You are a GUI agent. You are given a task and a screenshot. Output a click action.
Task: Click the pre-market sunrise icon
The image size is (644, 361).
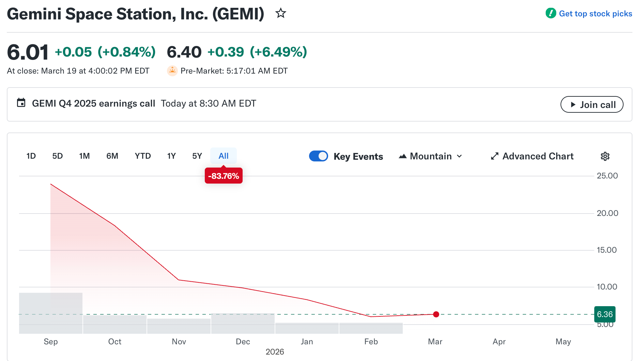pos(172,70)
